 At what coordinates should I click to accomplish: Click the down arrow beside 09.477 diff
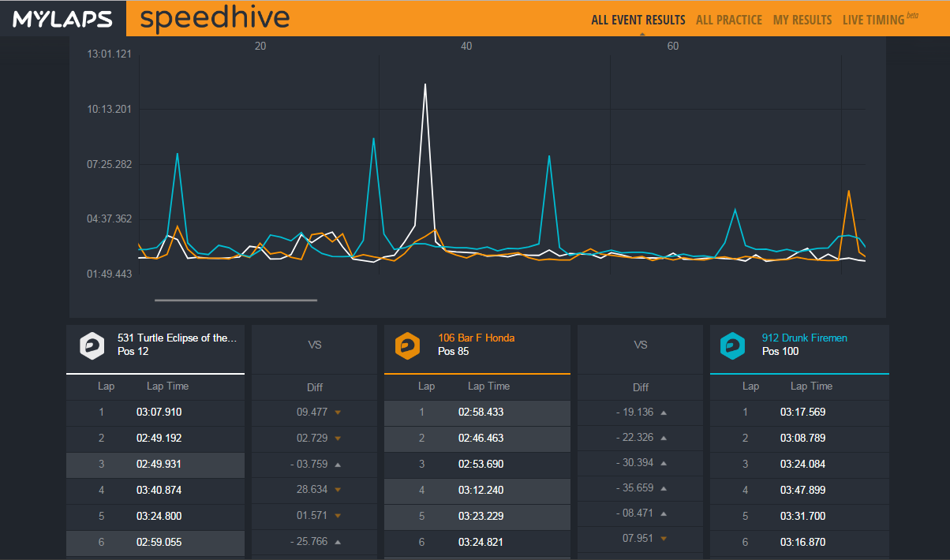coord(338,412)
